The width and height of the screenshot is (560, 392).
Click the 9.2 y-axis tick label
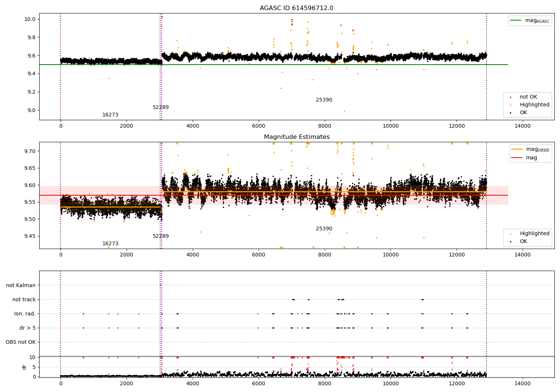pos(32,92)
